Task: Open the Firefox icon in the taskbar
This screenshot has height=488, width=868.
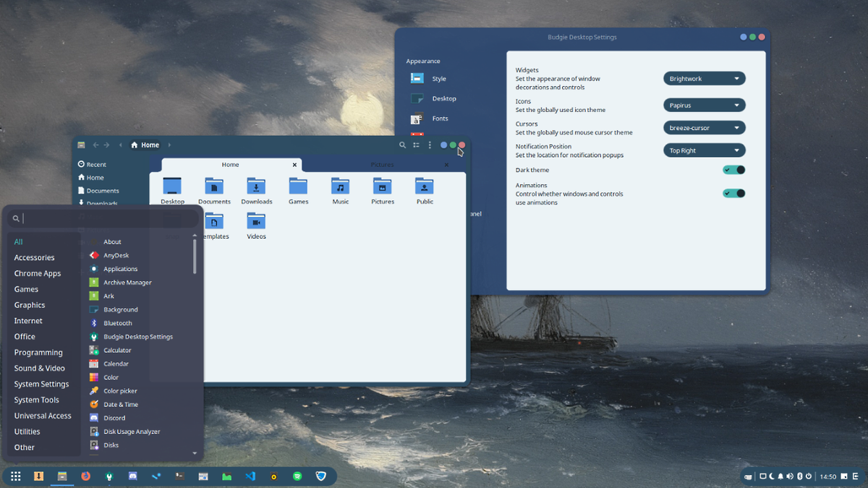Action: (86, 476)
